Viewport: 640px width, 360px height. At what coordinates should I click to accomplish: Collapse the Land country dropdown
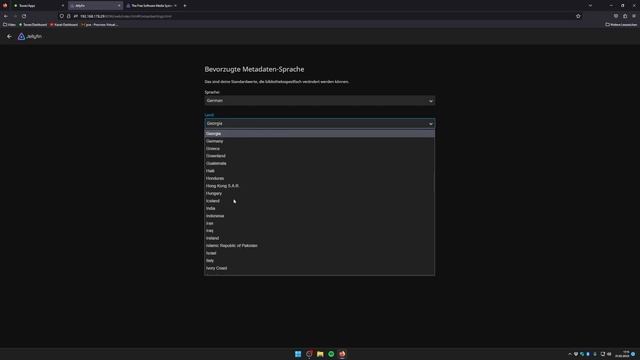coord(320,124)
